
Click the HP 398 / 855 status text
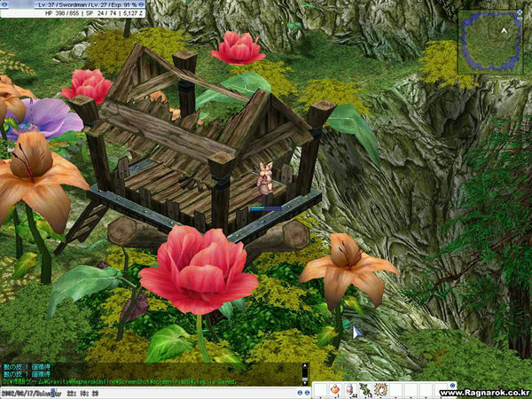point(62,13)
